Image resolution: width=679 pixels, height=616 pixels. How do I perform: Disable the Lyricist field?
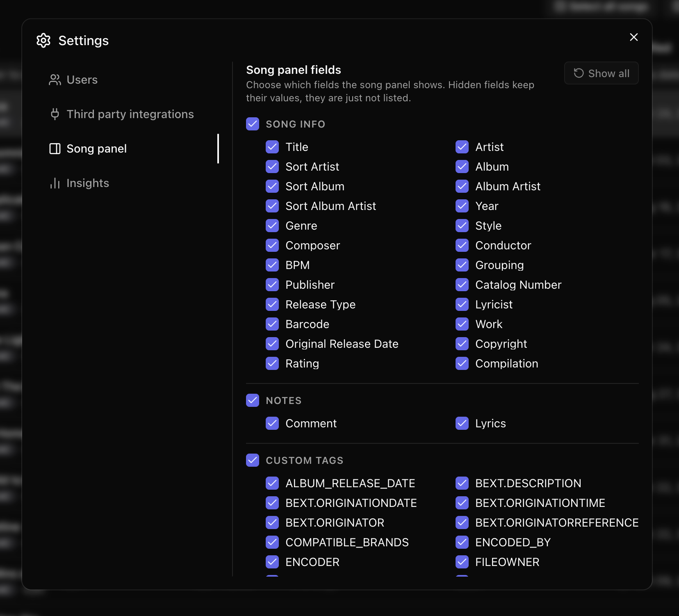pyautogui.click(x=462, y=304)
